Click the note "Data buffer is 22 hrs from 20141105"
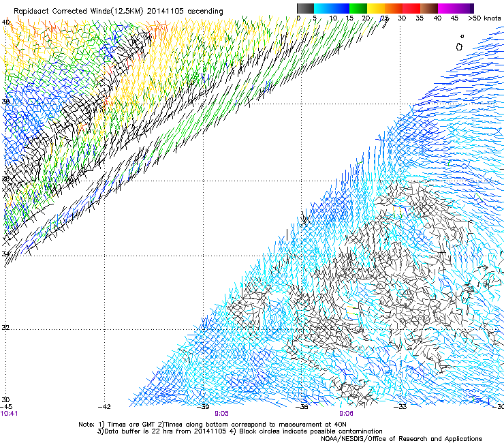The height and width of the screenshot is (443, 504). pyautogui.click(x=165, y=431)
